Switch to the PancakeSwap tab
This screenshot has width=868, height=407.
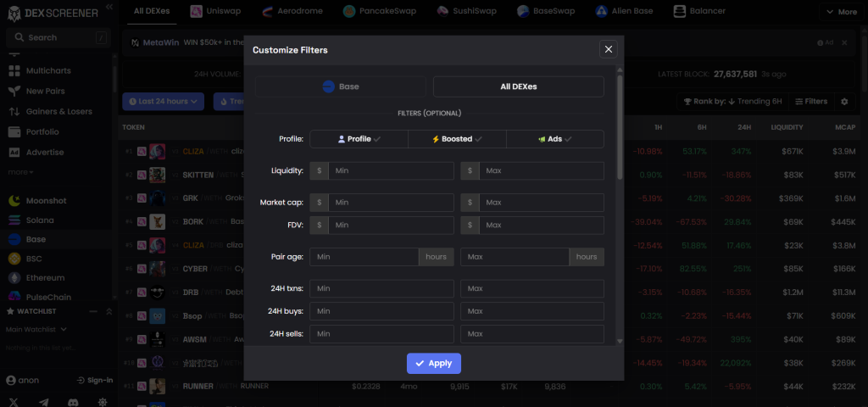point(379,11)
